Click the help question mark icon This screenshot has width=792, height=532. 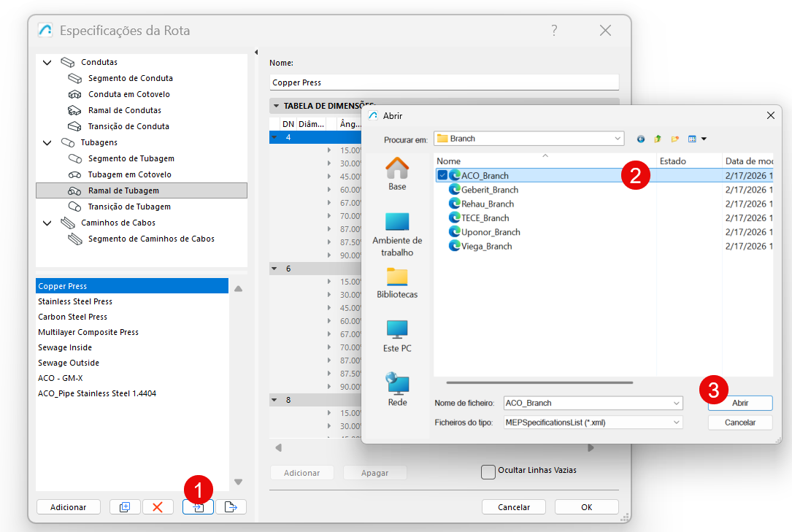pos(554,30)
